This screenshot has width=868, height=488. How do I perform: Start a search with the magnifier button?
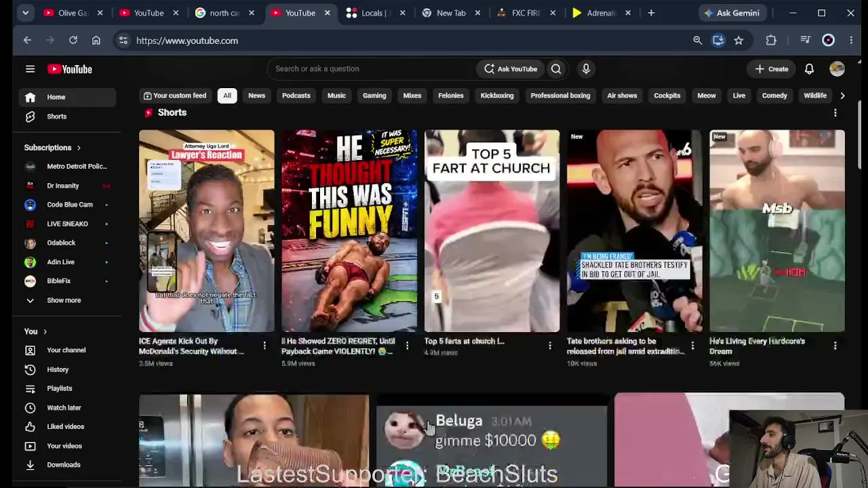click(556, 68)
